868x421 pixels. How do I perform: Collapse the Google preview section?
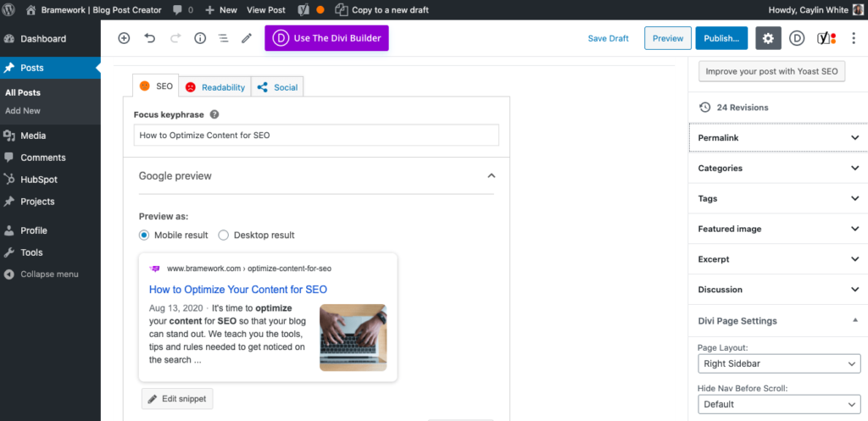tap(491, 176)
